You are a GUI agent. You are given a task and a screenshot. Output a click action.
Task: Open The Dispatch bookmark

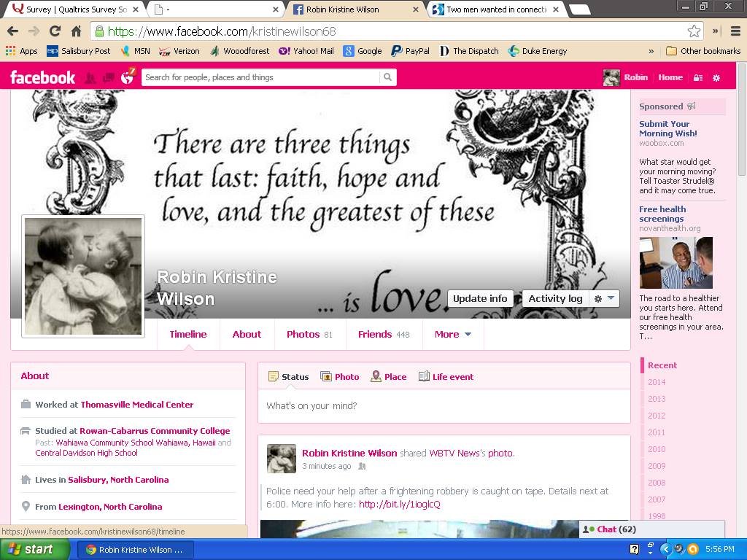[x=469, y=51]
